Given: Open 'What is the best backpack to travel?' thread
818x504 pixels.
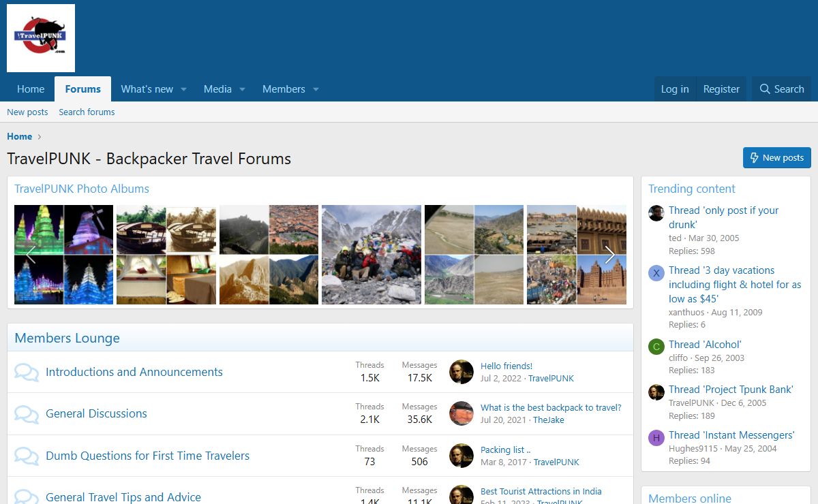Looking at the screenshot, I should 551,407.
